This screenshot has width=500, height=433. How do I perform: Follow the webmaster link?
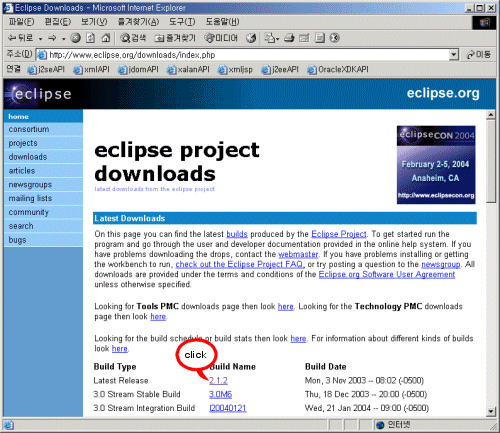[298, 254]
